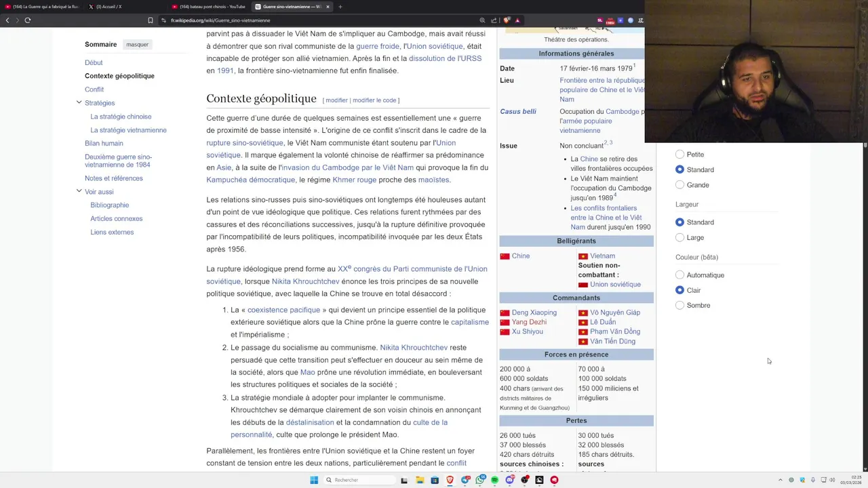
Task: Jump to Bibliographie in the Sommaire
Action: click(109, 205)
